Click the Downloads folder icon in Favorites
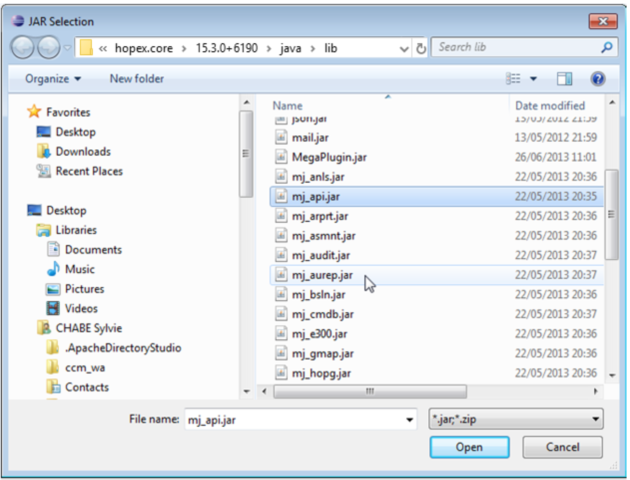 tap(44, 151)
